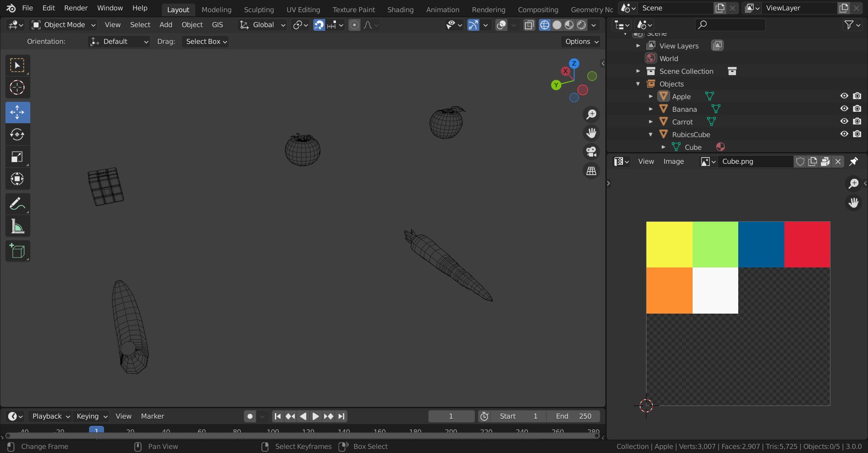868x453 pixels.
Task: Toggle proportional editing
Action: pos(354,25)
